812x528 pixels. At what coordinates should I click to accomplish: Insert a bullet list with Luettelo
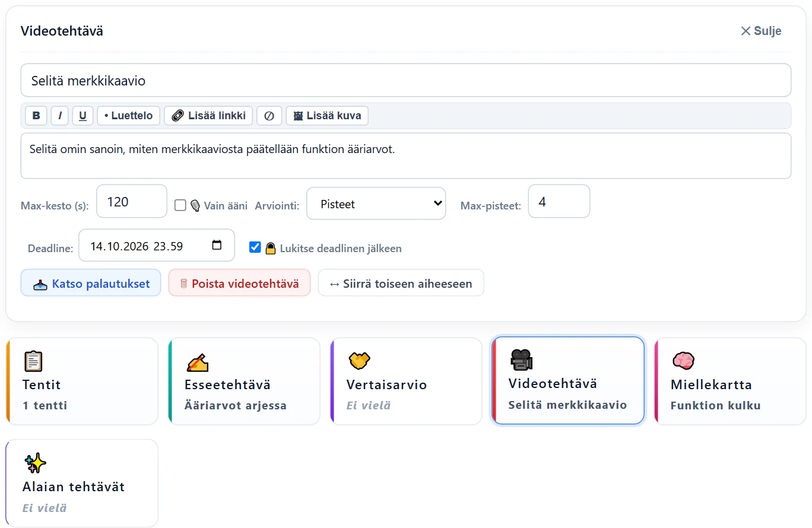[x=129, y=116]
